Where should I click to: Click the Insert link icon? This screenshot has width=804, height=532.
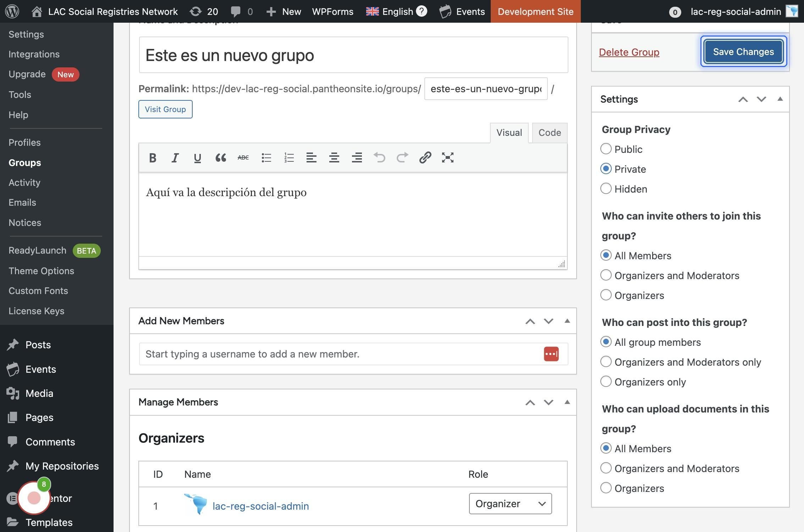pos(425,157)
